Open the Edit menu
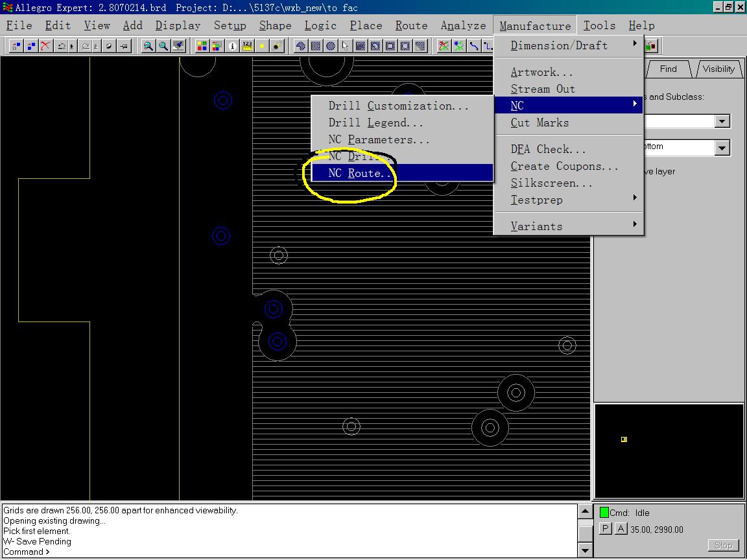This screenshot has height=560, width=747. 58,25
